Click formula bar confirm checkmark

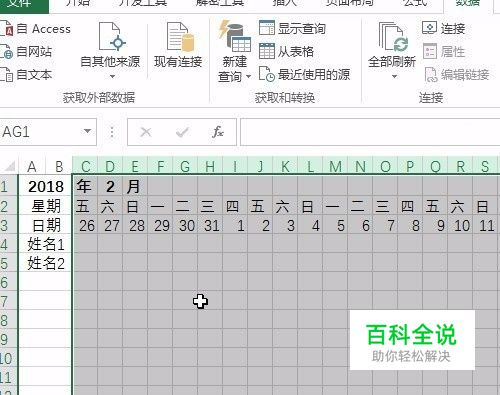182,132
